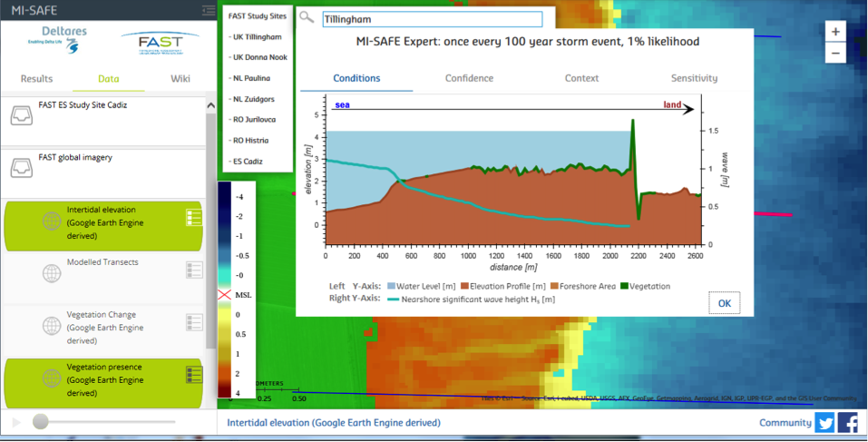Switch to the Context tab
The image size is (868, 442).
tap(581, 78)
